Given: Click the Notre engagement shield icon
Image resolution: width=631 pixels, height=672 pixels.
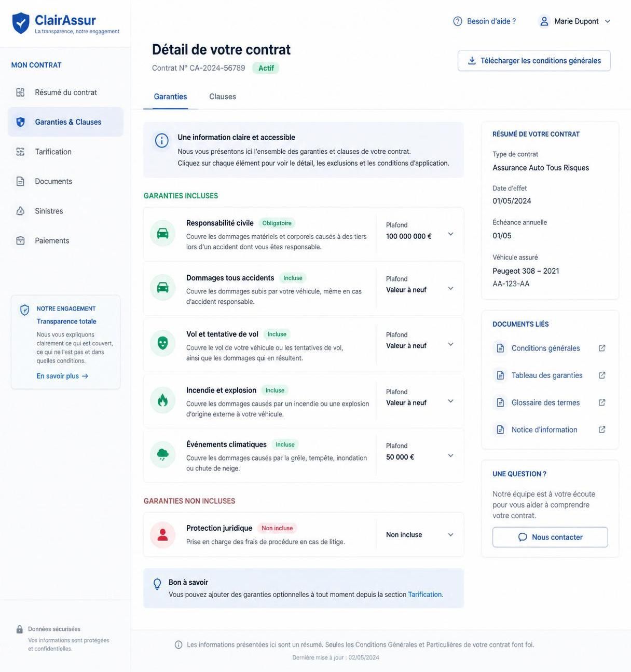Looking at the screenshot, I should pyautogui.click(x=24, y=310).
